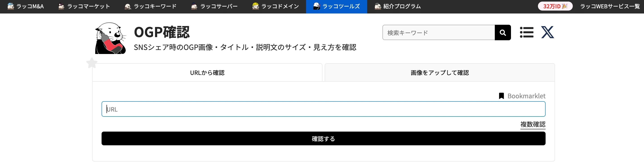Click the Bookmarklet bookmark icon
The height and width of the screenshot is (166, 644).
(501, 96)
